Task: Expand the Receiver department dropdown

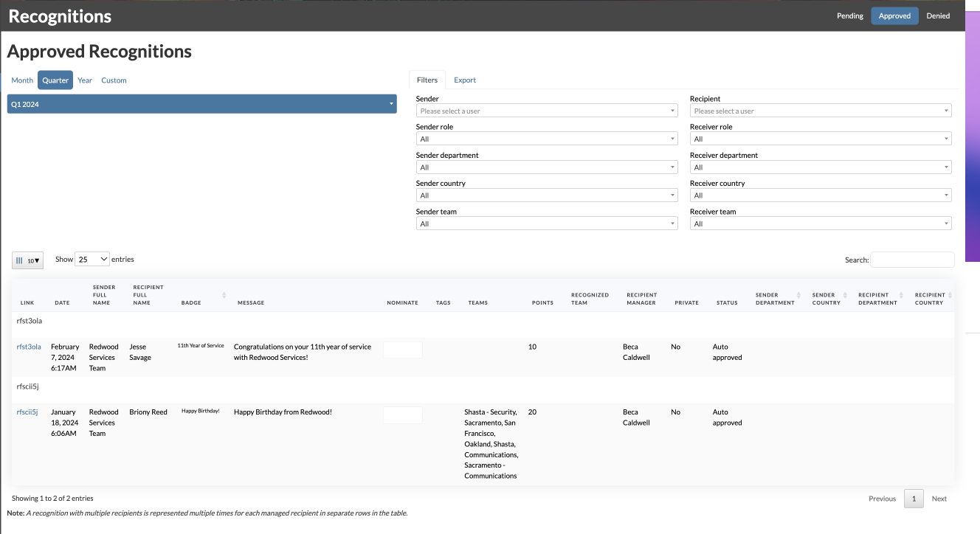Action: click(821, 167)
